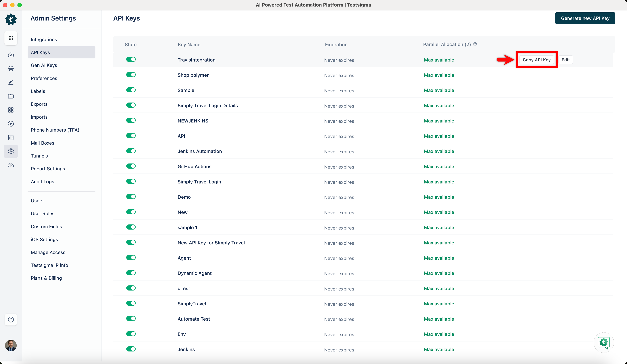Open Gen AI Keys settings section

point(44,65)
